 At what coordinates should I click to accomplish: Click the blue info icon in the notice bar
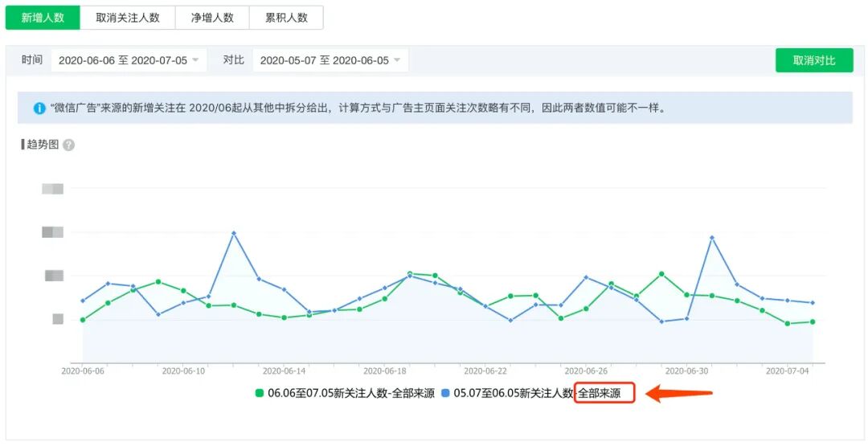pyautogui.click(x=39, y=108)
